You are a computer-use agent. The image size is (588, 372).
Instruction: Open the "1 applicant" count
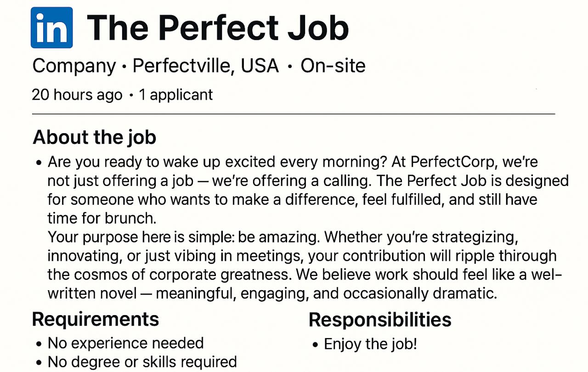coord(176,95)
